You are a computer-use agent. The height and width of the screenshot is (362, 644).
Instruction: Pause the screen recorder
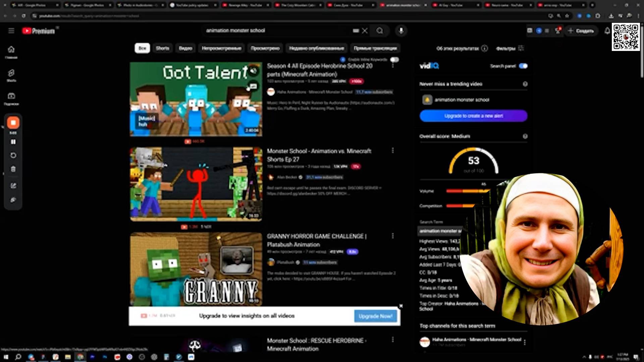[13, 142]
